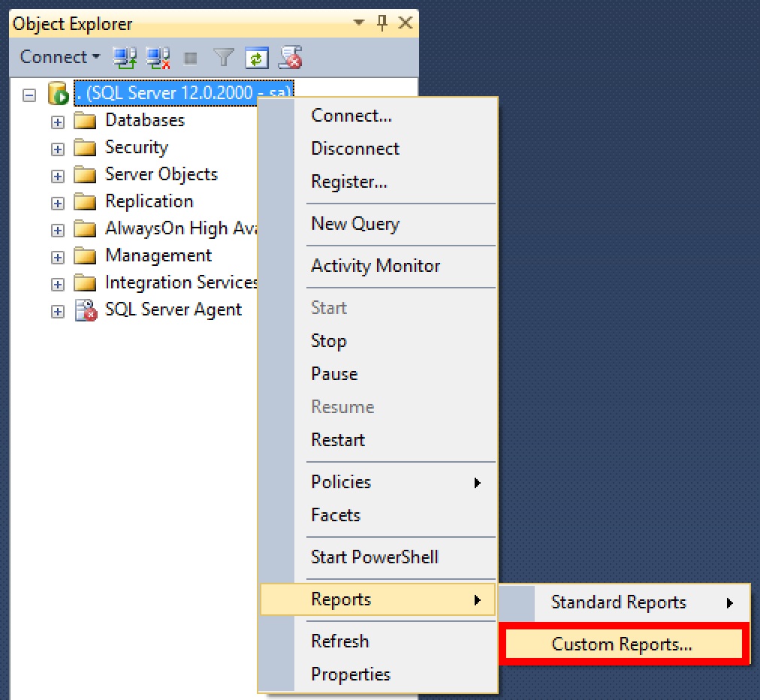
Task: Open the Object Explorer window position dropdown
Action: (x=359, y=23)
